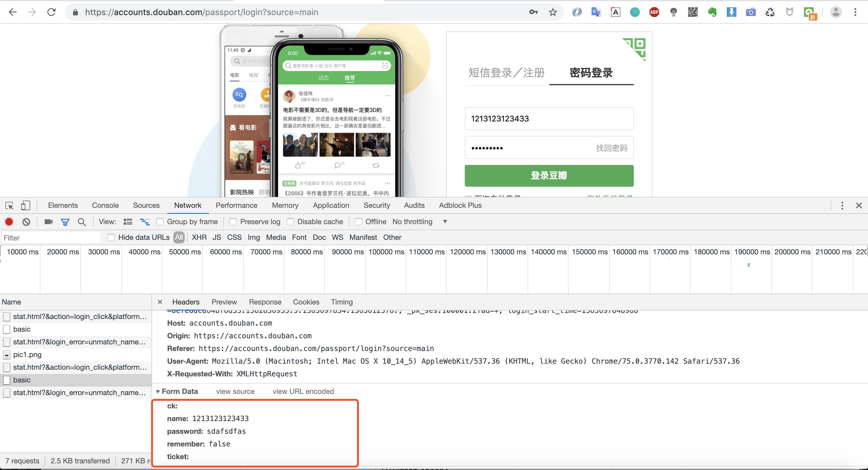Select pic1.png request row

76,354
